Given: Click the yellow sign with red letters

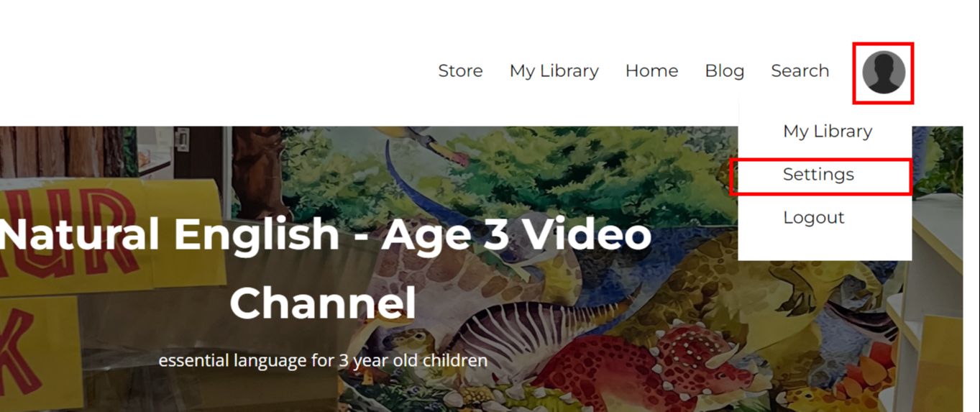Looking at the screenshot, I should click(x=108, y=237).
